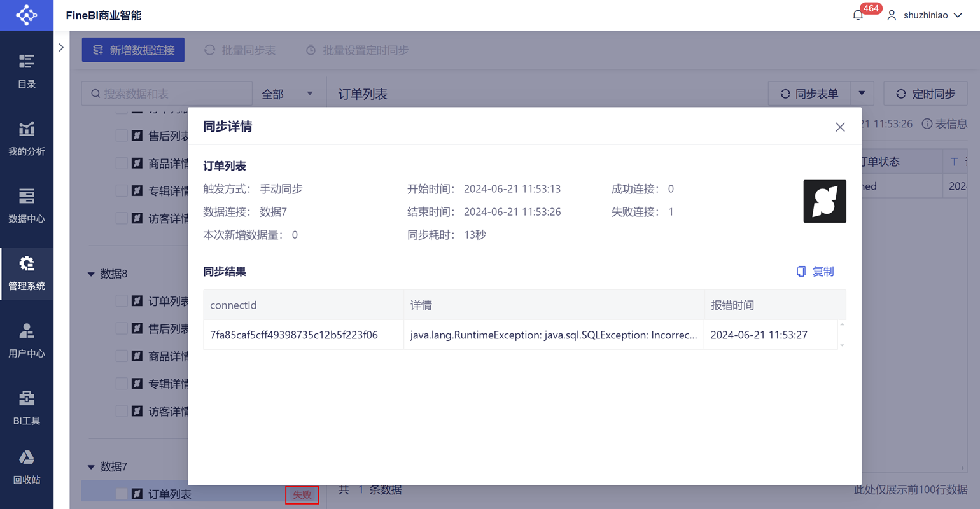The height and width of the screenshot is (509, 980).
Task: Click the 定时同步 button
Action: pyautogui.click(x=926, y=94)
